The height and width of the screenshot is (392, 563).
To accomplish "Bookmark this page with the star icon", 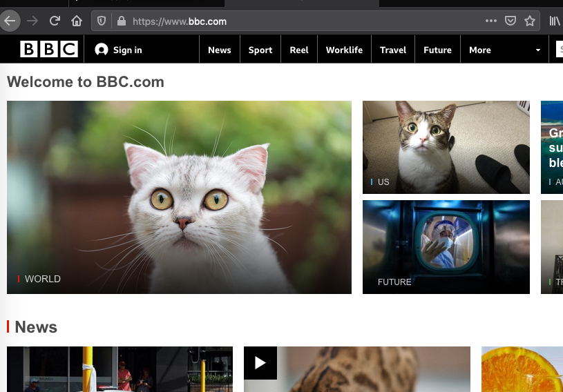I will click(530, 21).
